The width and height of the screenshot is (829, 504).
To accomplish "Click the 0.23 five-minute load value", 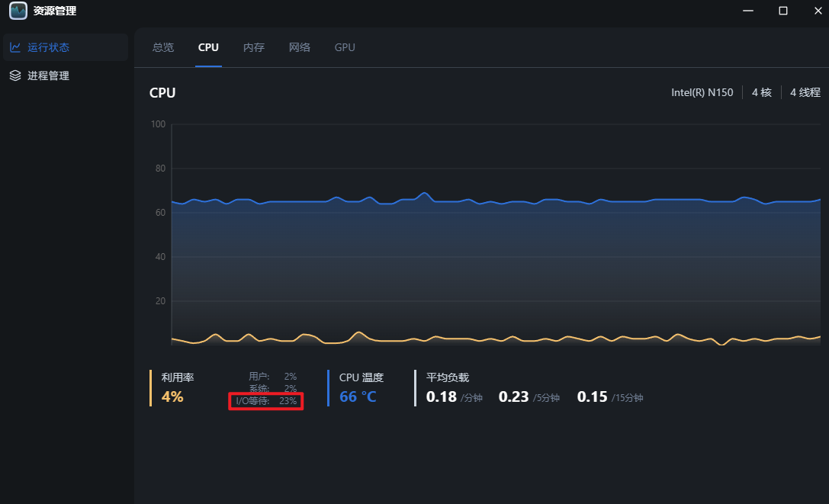I will [513, 396].
